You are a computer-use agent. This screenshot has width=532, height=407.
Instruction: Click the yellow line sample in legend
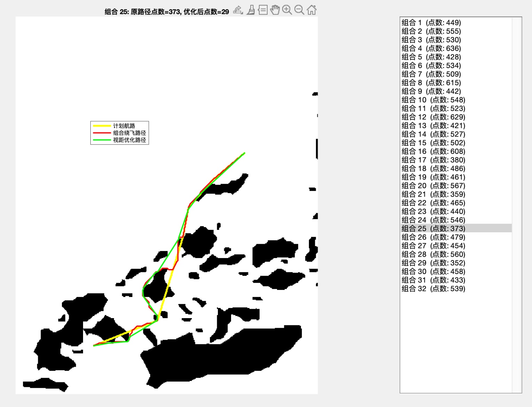(101, 126)
